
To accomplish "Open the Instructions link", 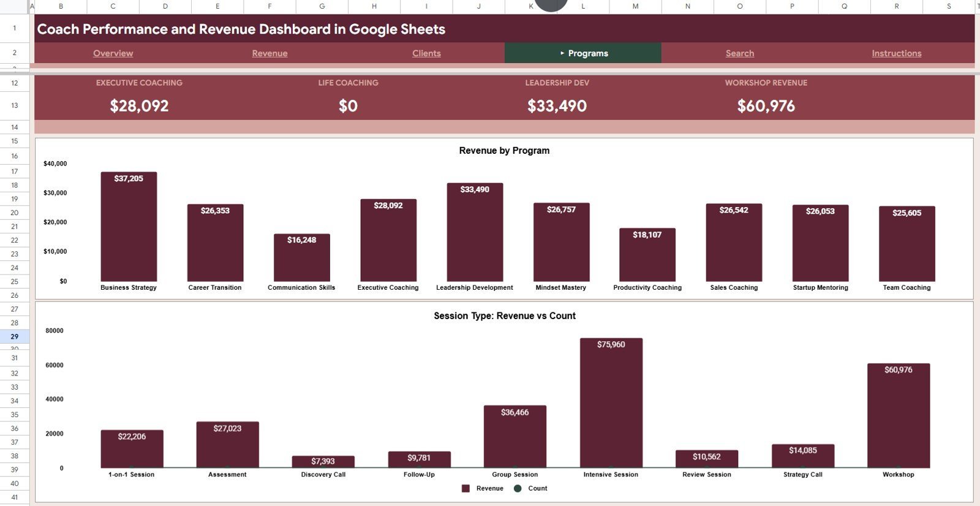I will pos(897,53).
